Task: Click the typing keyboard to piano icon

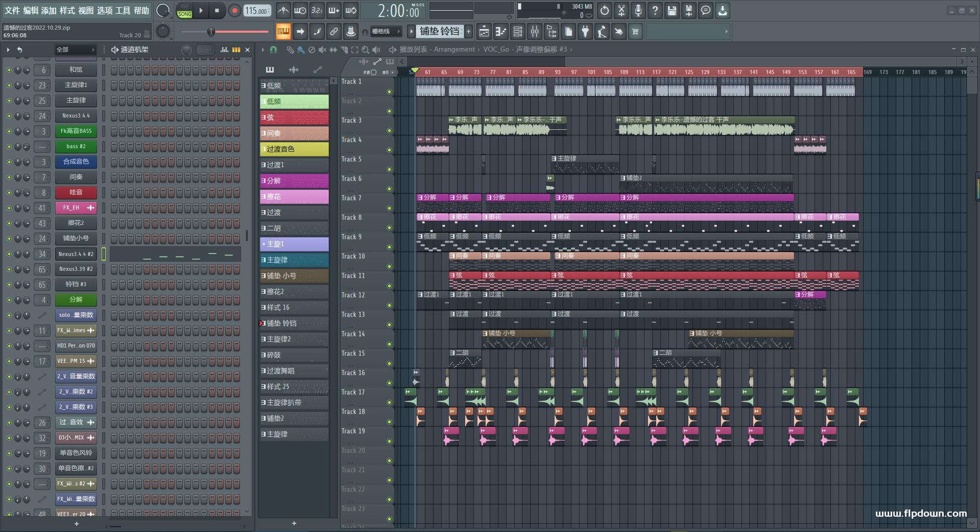Action: pyautogui.click(x=283, y=32)
